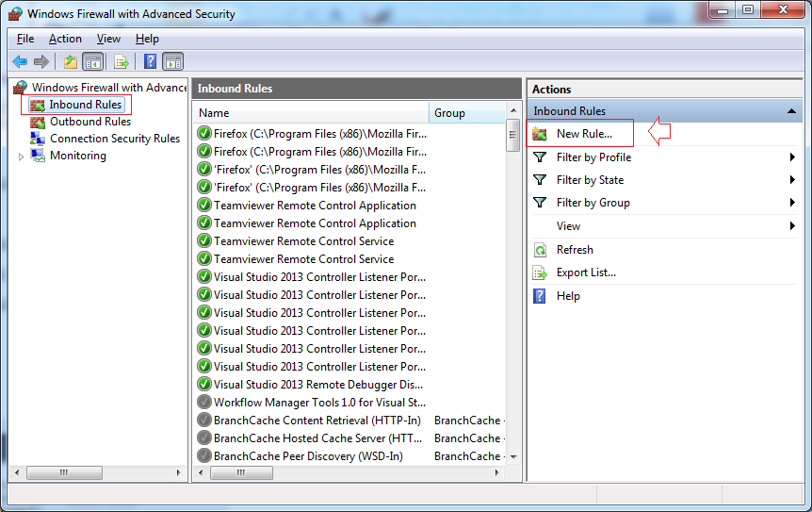
Task: Select Outbound Rules in the tree
Action: (90, 122)
